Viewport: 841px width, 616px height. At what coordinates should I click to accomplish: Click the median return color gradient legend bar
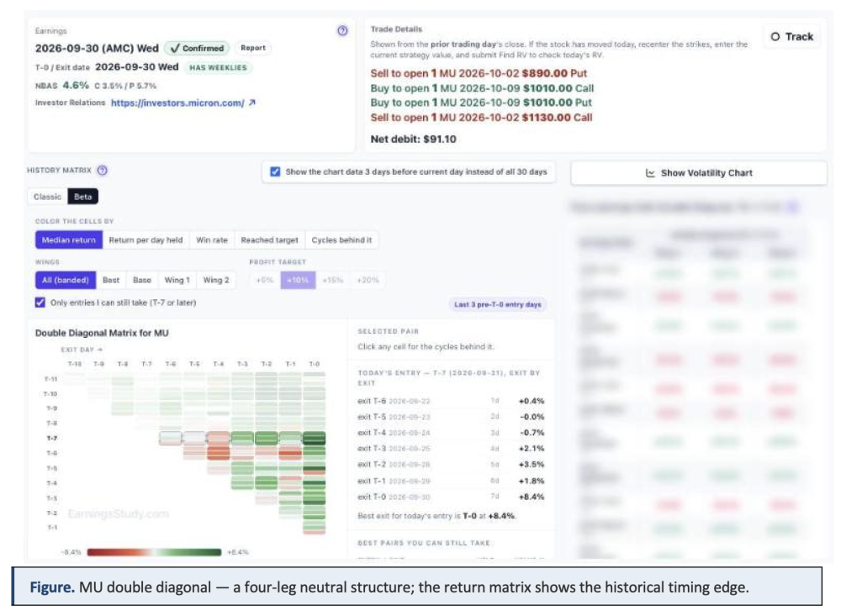tap(154, 552)
